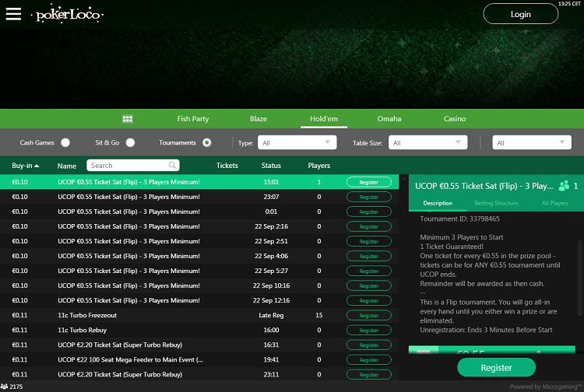The width and height of the screenshot is (584, 392).
Task: Click the tournament name Search field
Action: [128, 166]
